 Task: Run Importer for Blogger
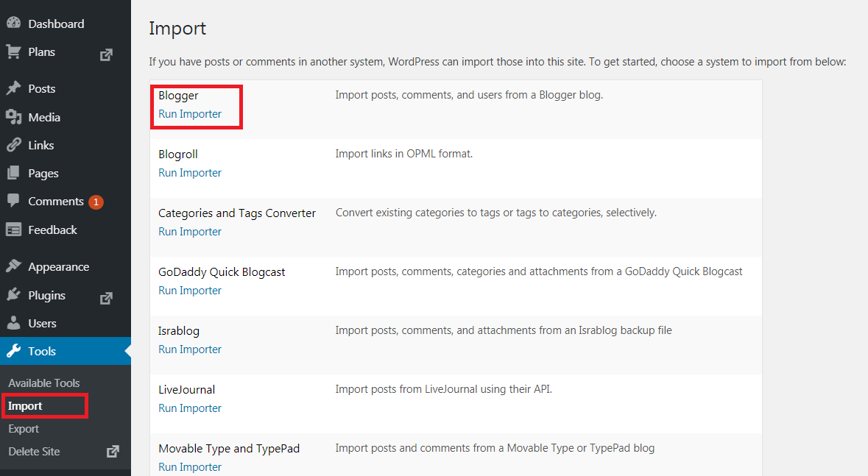coord(190,114)
